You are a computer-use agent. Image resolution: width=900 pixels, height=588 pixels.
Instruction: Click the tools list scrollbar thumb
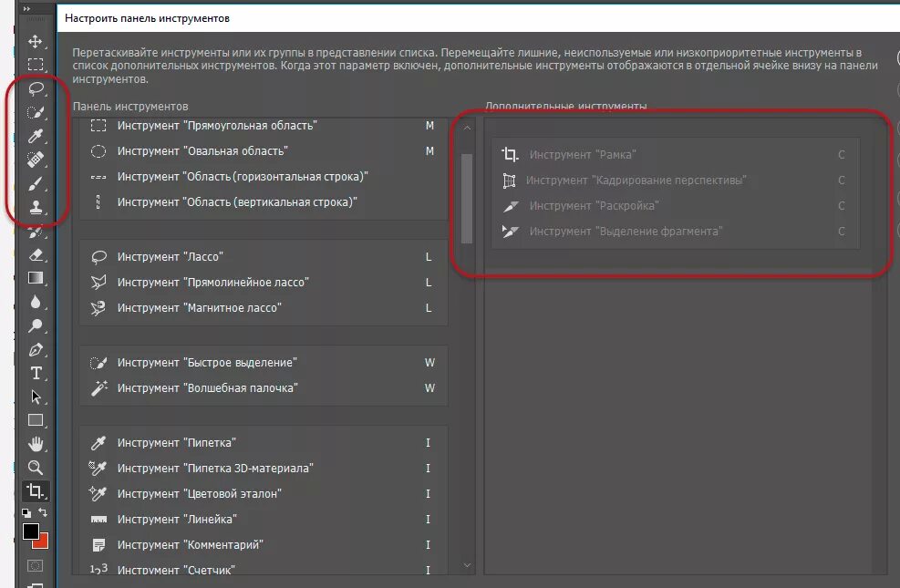(x=467, y=199)
